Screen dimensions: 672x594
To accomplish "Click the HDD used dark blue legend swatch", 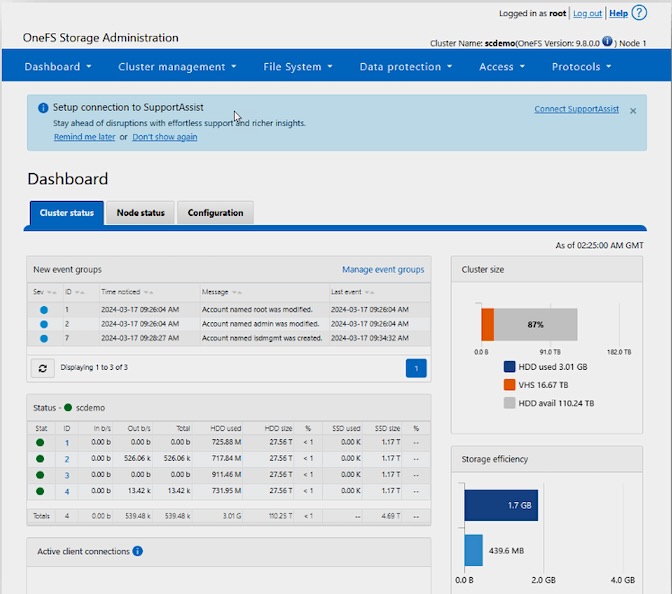I will (x=509, y=367).
